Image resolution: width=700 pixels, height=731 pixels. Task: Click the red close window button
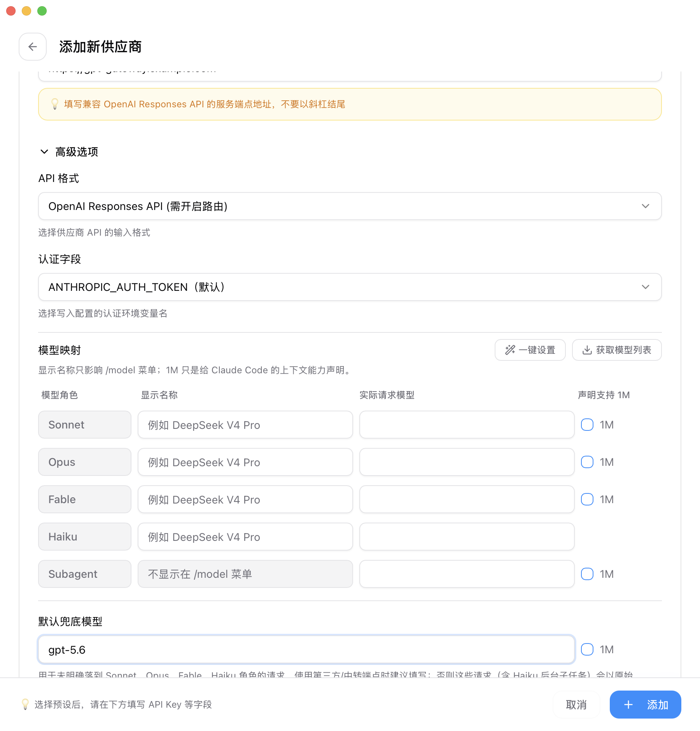[11, 11]
